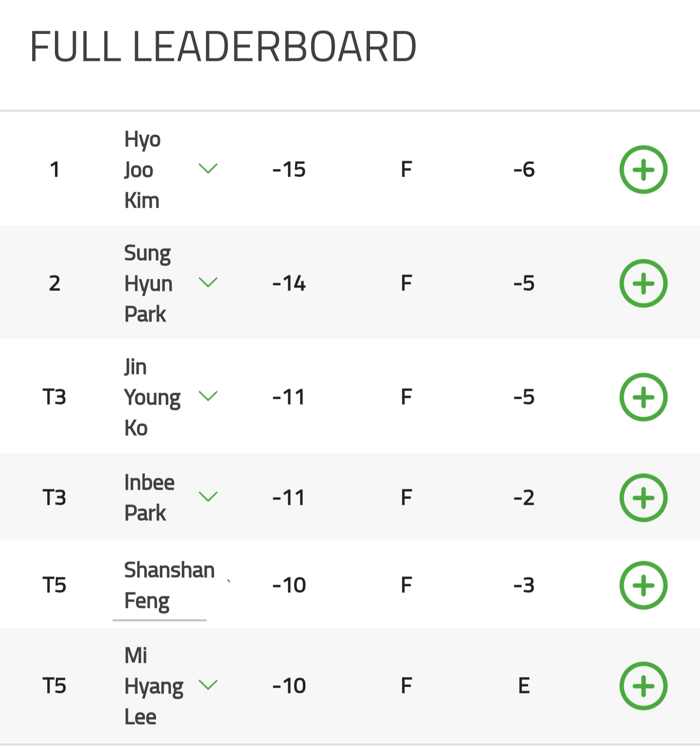Expand Mi Hyang Lee's chevron arrow
The width and height of the screenshot is (700, 747).
(x=208, y=685)
